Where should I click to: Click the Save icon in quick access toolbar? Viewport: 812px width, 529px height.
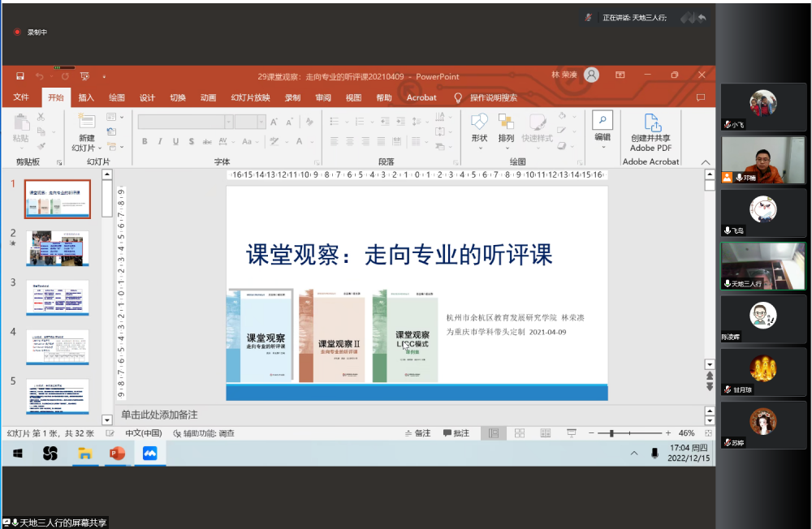(20, 76)
